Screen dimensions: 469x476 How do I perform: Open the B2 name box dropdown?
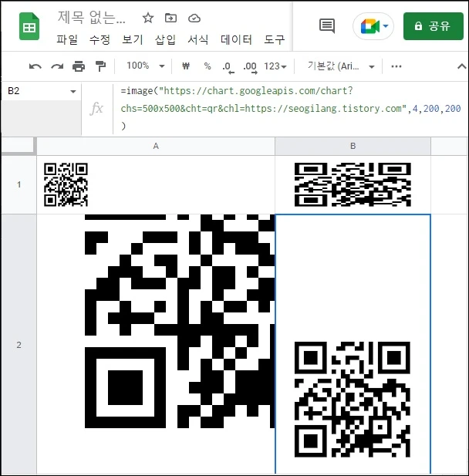point(73,91)
